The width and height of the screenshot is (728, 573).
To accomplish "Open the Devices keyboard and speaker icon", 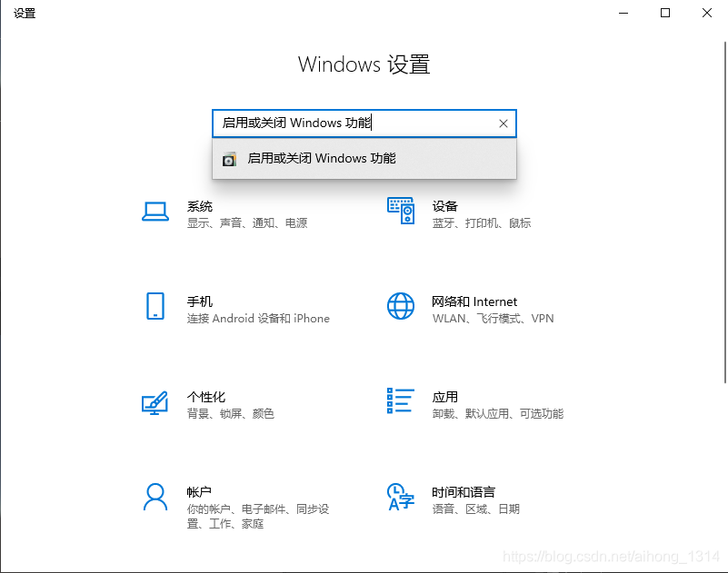I will (401, 211).
